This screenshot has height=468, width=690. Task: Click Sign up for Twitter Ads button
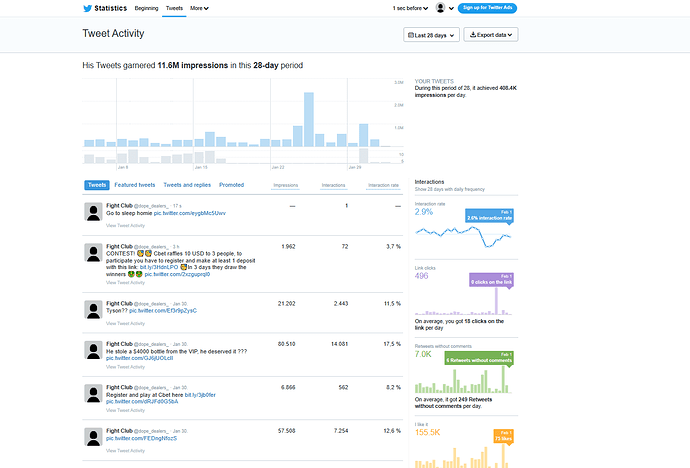point(488,8)
